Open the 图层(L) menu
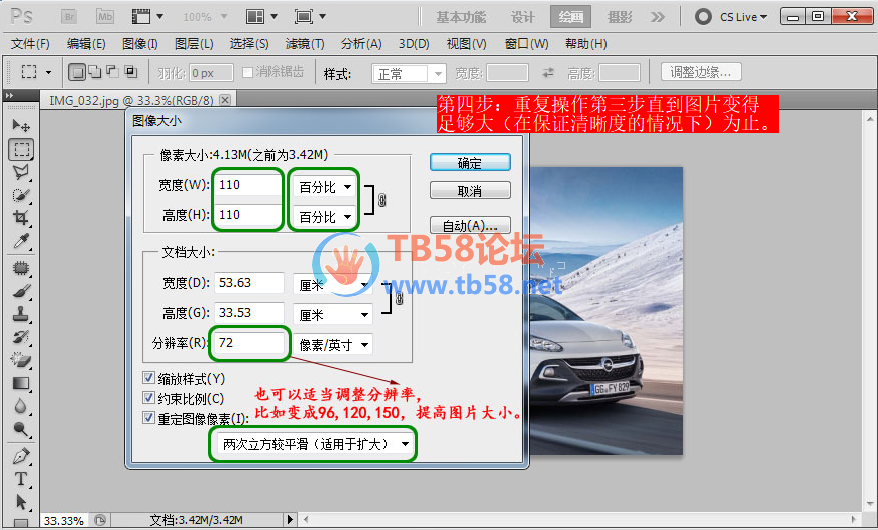 point(194,44)
